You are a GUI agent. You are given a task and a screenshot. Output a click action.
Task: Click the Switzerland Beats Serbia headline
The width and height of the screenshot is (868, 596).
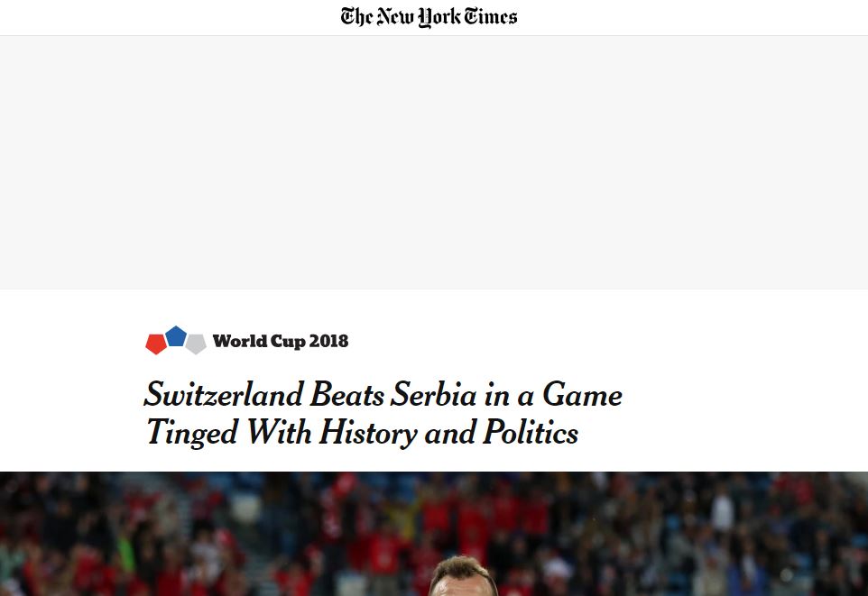click(383, 414)
